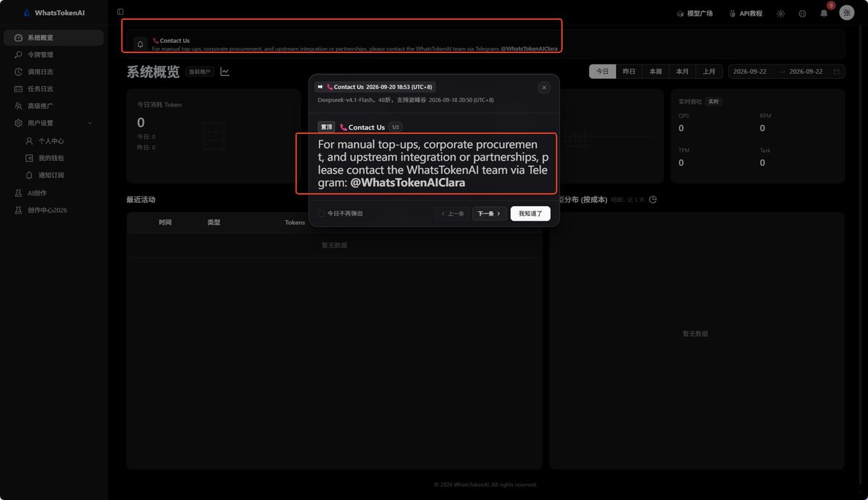This screenshot has height=500, width=868.
Task: Open 系统概览 in the sidebar
Action: coord(54,38)
